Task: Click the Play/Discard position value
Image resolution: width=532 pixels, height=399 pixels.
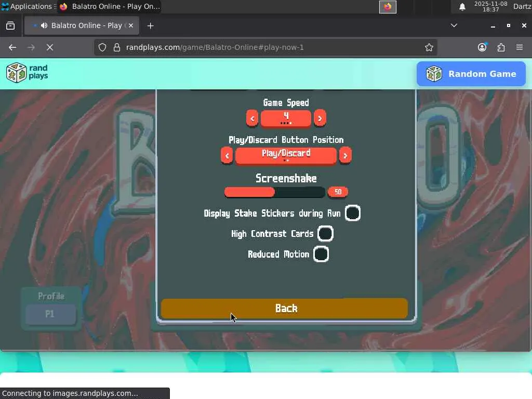Action: pos(286,156)
